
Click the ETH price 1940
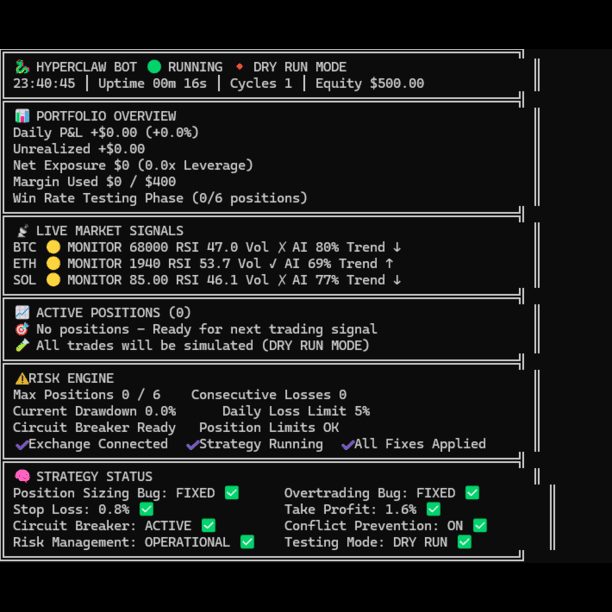coord(145,263)
